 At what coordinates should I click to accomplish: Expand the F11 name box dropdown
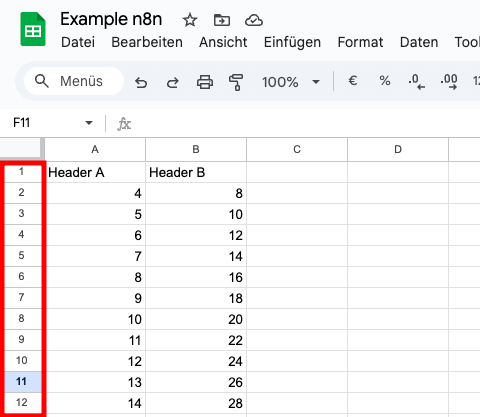point(89,123)
